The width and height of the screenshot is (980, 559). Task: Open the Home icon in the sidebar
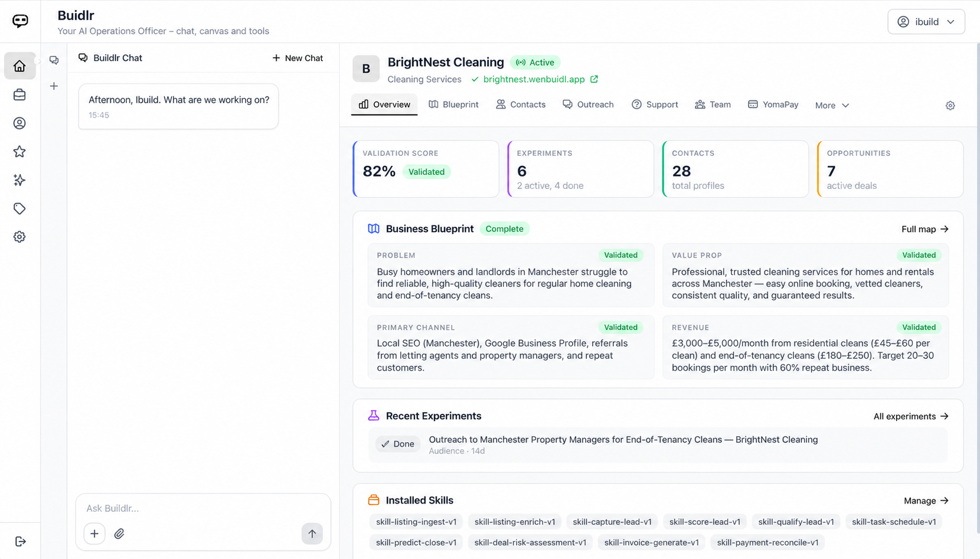19,66
